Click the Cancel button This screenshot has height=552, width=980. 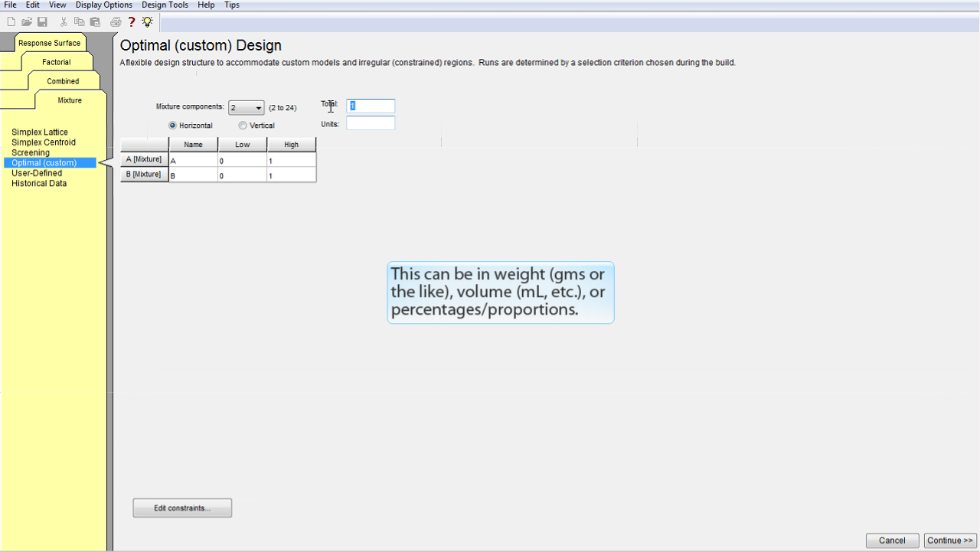(892, 541)
